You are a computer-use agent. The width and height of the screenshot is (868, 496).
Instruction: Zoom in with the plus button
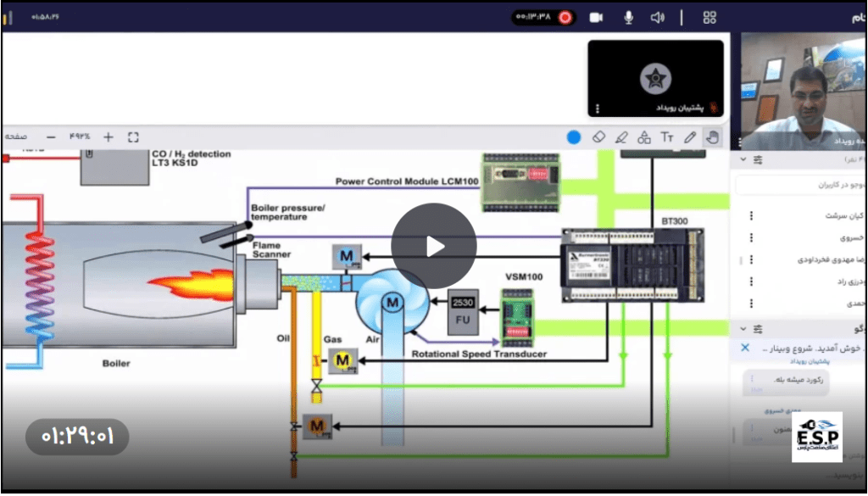(x=108, y=137)
